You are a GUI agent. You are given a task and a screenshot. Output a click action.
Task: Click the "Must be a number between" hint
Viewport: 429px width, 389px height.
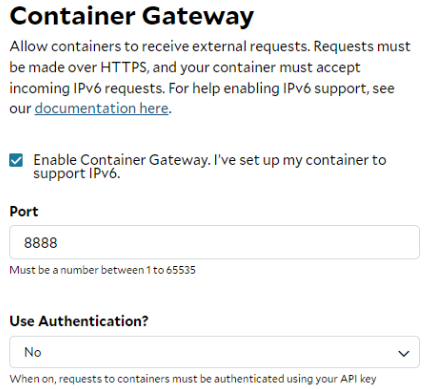[x=77, y=270]
